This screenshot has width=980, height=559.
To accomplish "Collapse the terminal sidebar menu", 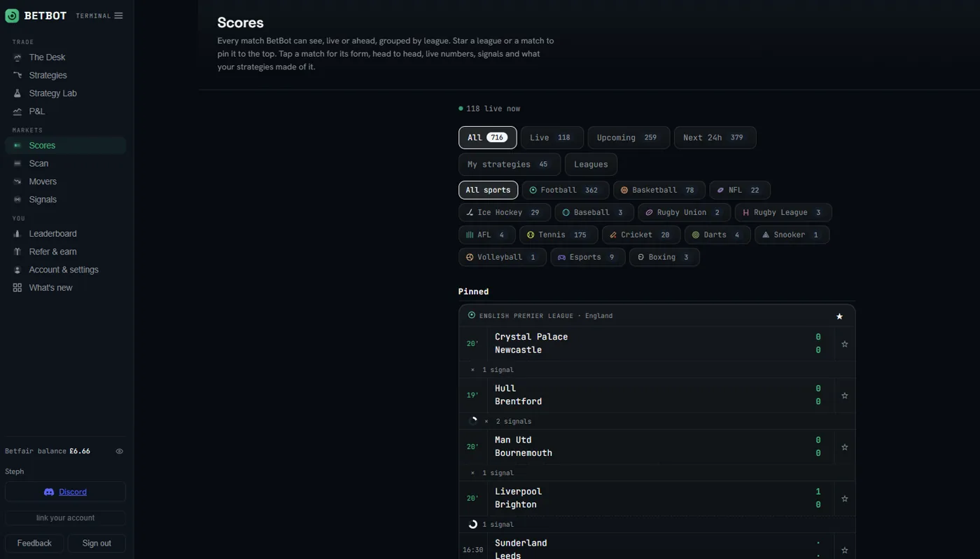I will tap(118, 15).
